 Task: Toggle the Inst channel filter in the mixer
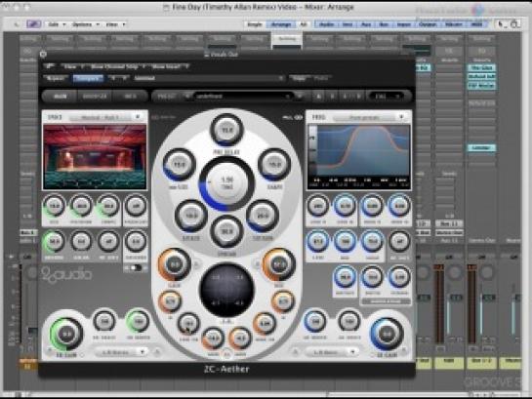[x=348, y=24]
